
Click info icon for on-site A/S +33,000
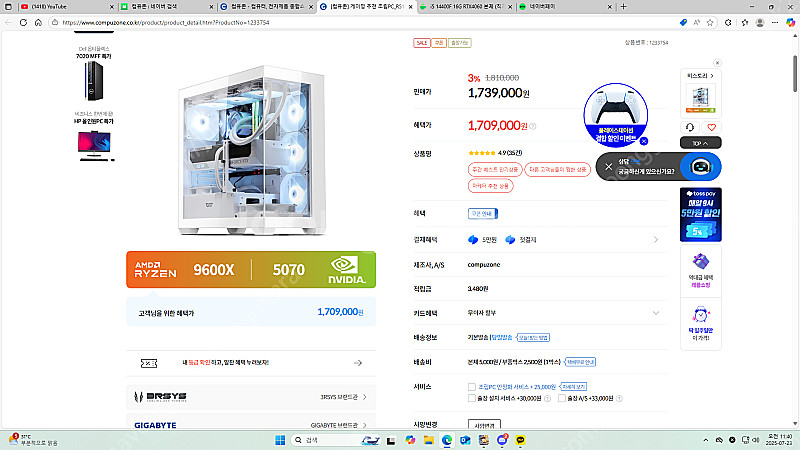619,398
